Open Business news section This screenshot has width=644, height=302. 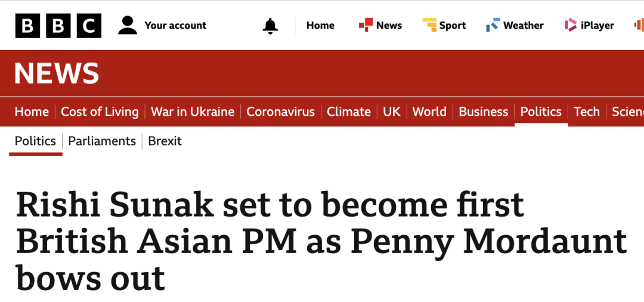(x=484, y=112)
